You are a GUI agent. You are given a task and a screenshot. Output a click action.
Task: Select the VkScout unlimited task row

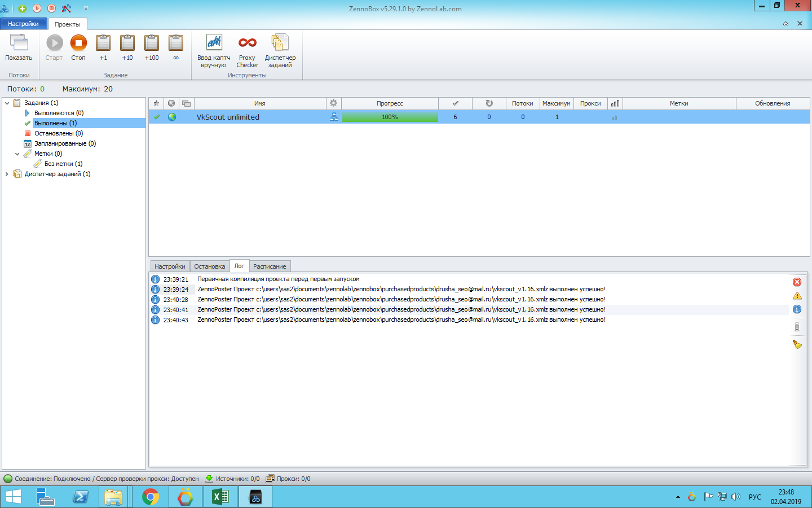coord(479,117)
